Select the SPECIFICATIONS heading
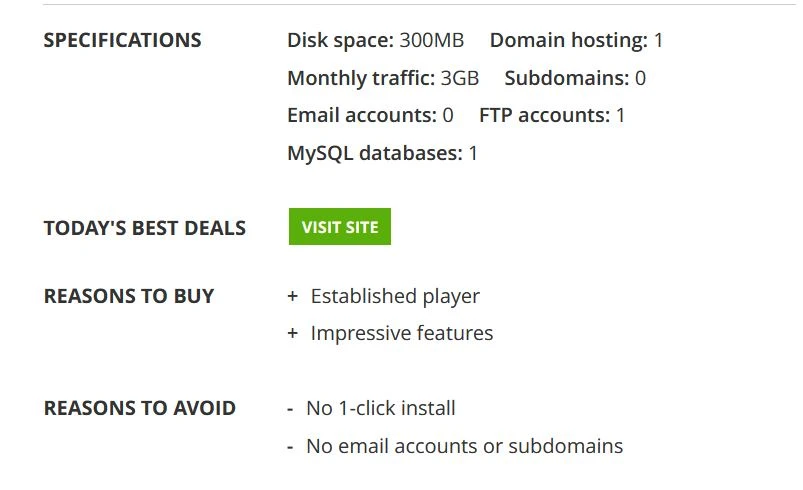Screen dimensions: 803x490 (x=122, y=40)
